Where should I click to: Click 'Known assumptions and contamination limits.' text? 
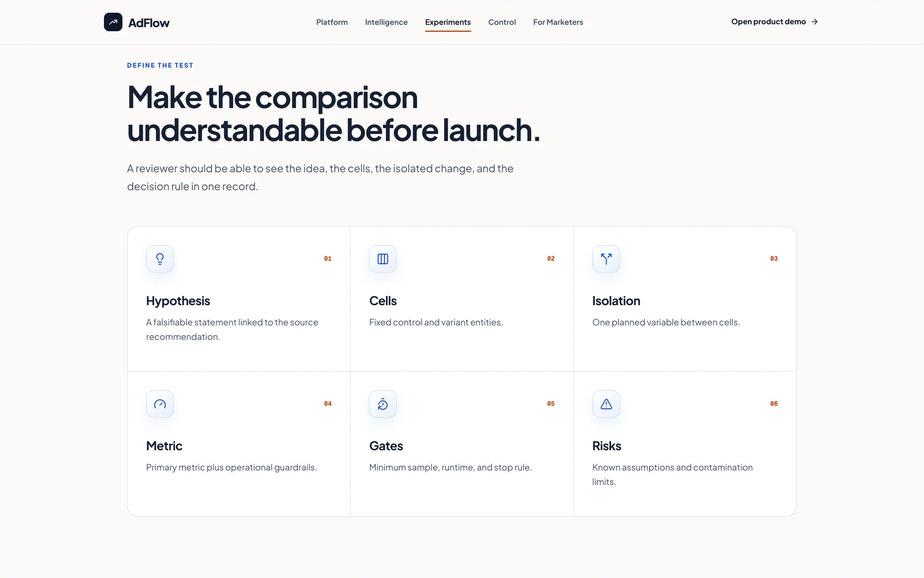(x=673, y=475)
